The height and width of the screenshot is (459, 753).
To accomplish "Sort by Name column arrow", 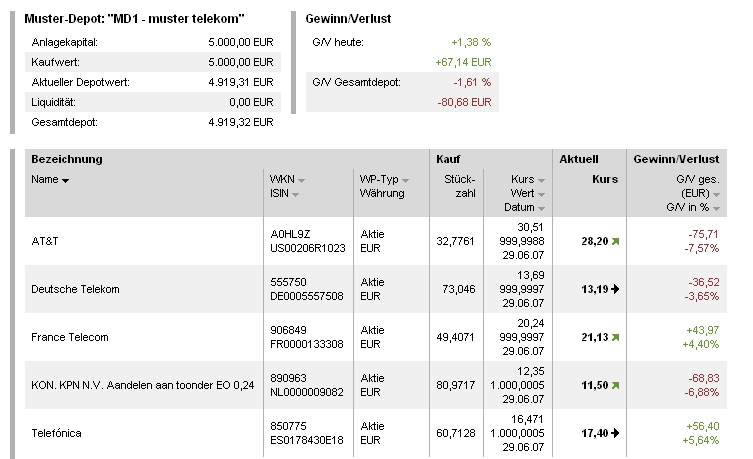I will [x=66, y=181].
